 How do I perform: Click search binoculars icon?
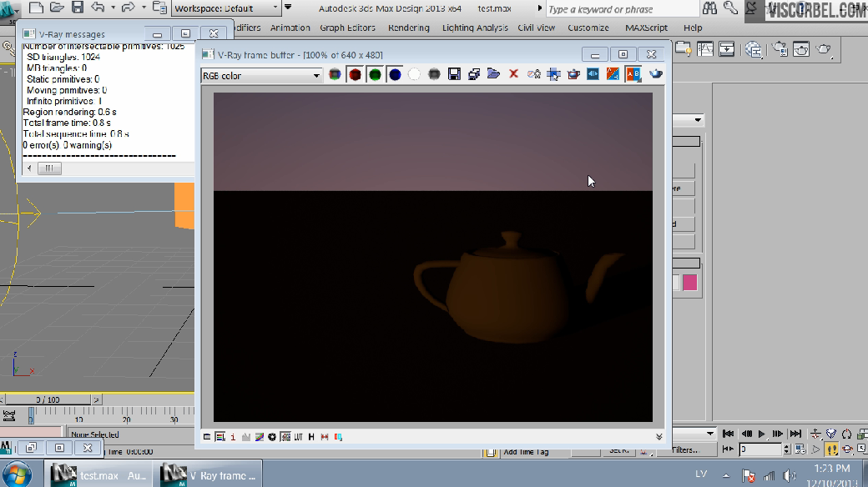pyautogui.click(x=709, y=8)
